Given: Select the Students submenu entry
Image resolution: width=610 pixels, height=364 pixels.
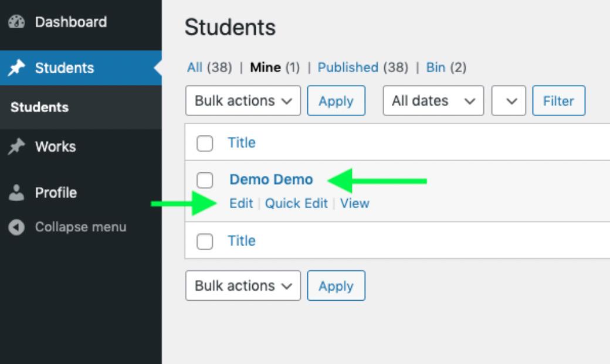Looking at the screenshot, I should pyautogui.click(x=39, y=107).
